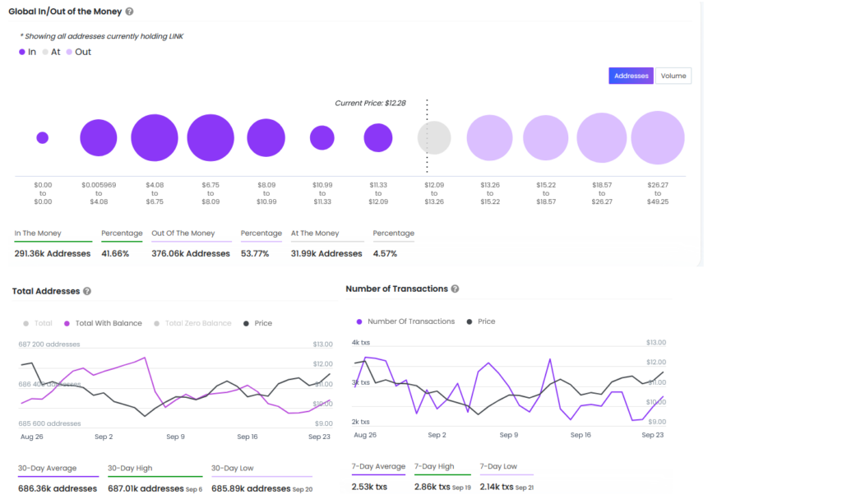
Task: Select the Out Of The Money stat label
Action: click(183, 234)
